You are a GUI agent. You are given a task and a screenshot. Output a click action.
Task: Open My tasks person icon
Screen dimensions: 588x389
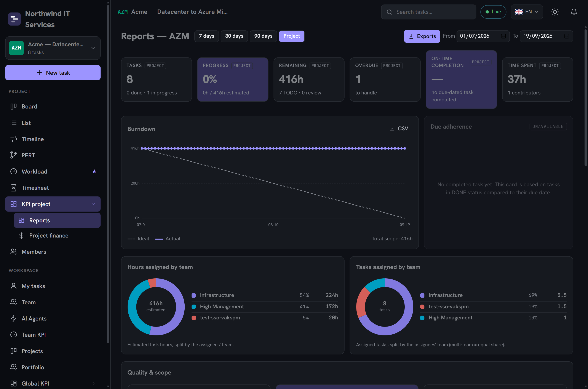tap(13, 286)
